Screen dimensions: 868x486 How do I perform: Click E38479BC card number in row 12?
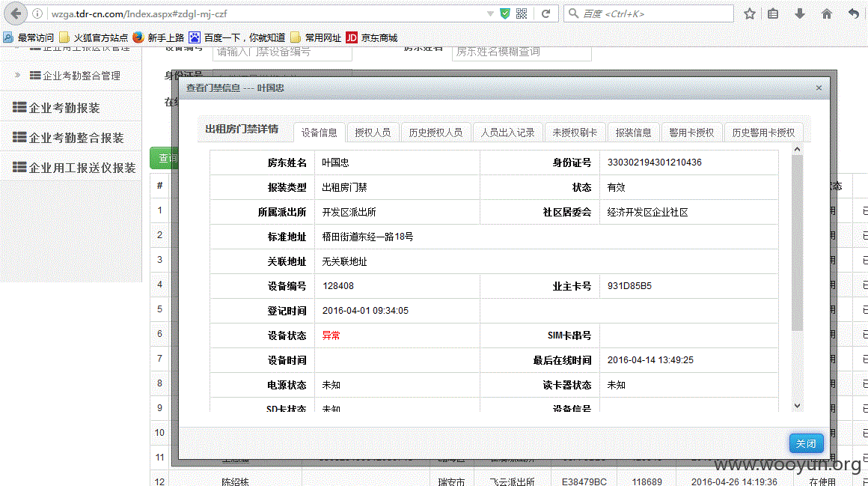584,482
